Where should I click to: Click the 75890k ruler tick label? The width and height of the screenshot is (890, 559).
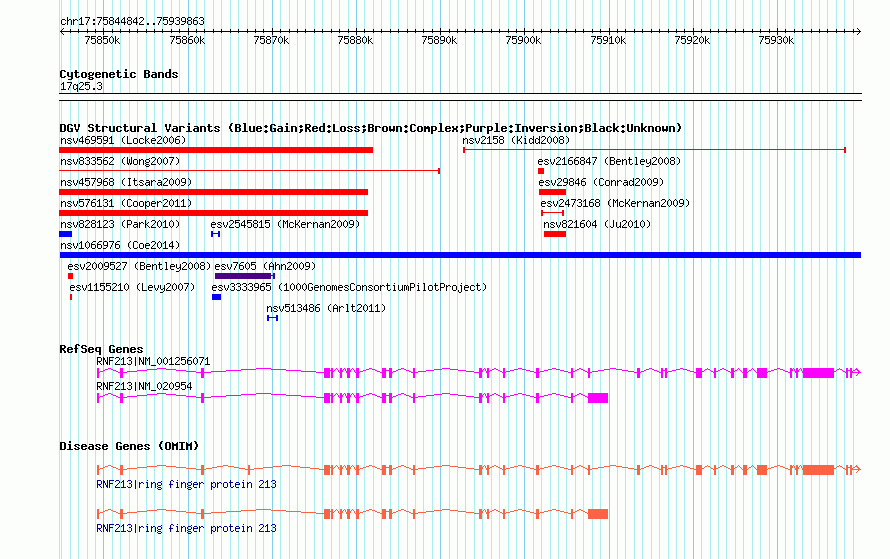pos(439,40)
